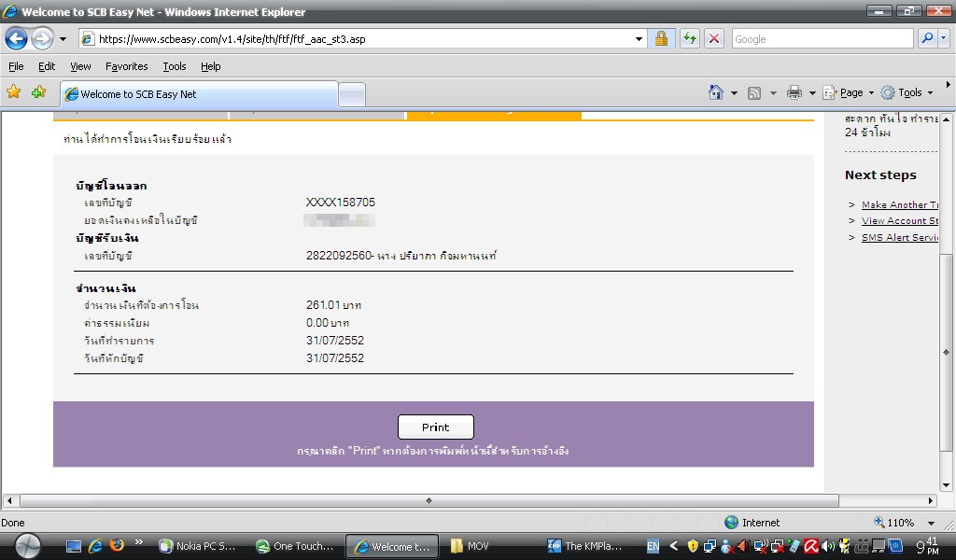Open the Edit menu
The width and height of the screenshot is (956, 560).
(x=47, y=66)
